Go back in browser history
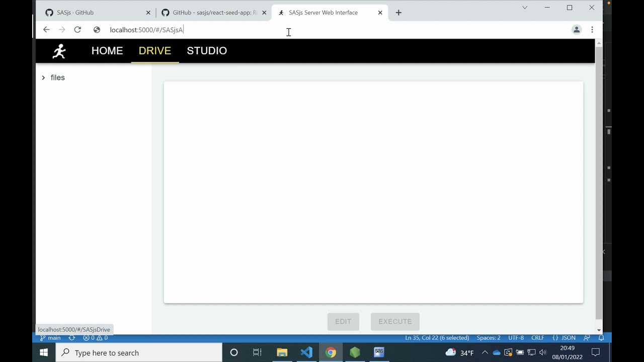The width and height of the screenshot is (644, 362). click(46, 30)
